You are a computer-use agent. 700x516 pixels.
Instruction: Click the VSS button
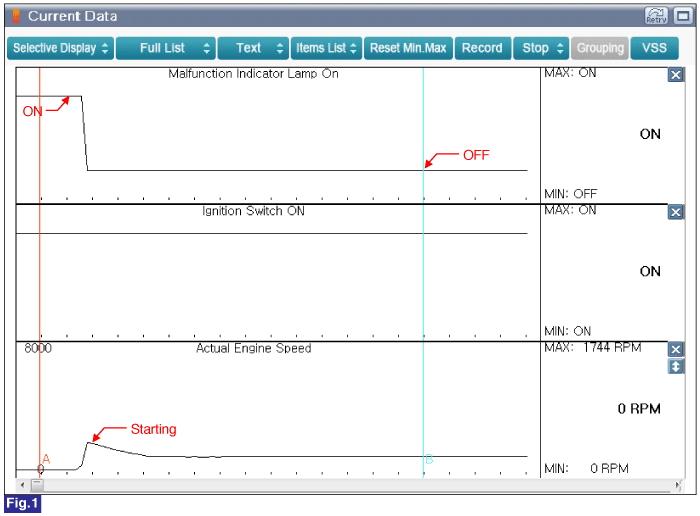coord(654,48)
